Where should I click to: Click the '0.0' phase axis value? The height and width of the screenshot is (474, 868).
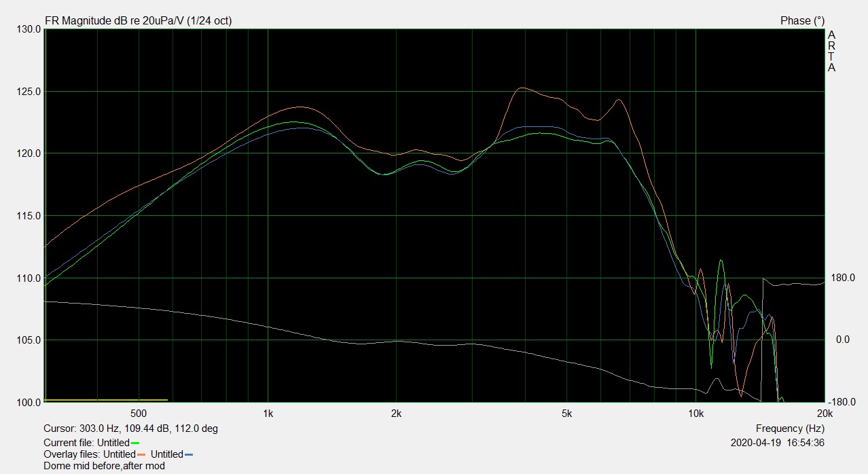pos(843,340)
